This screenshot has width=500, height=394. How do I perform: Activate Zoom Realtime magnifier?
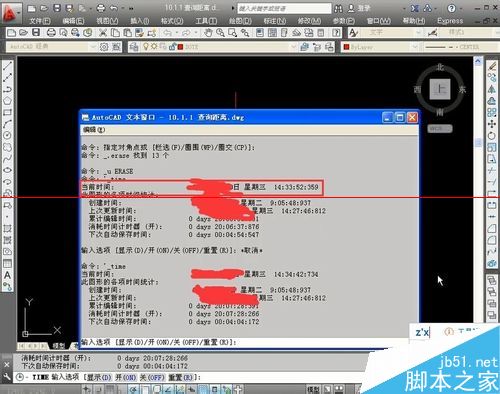(220, 33)
